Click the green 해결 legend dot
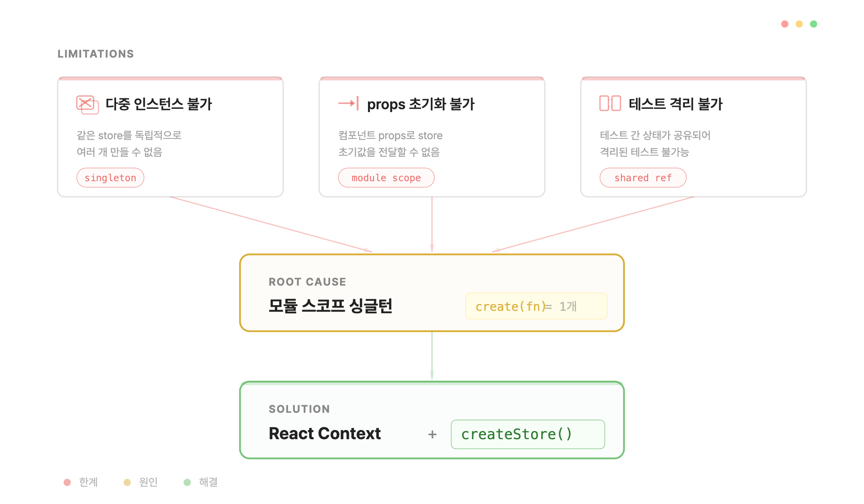Viewport: 864px width, 504px height. pos(187,482)
